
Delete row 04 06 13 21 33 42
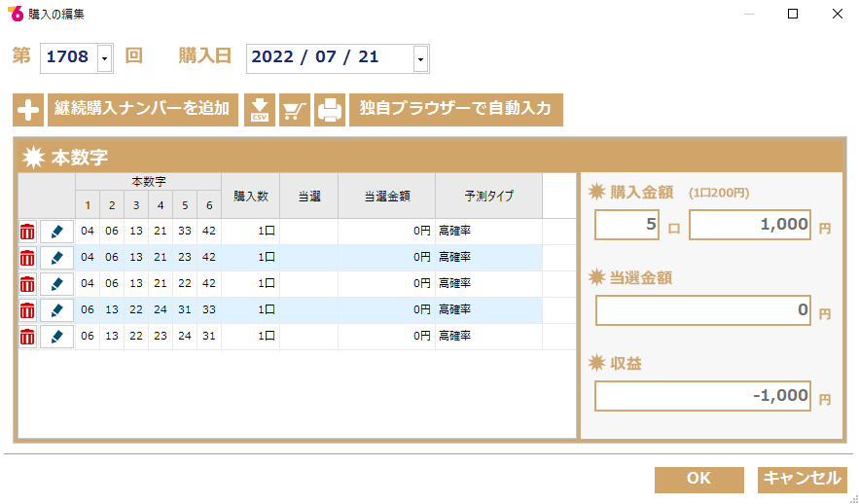point(27,232)
